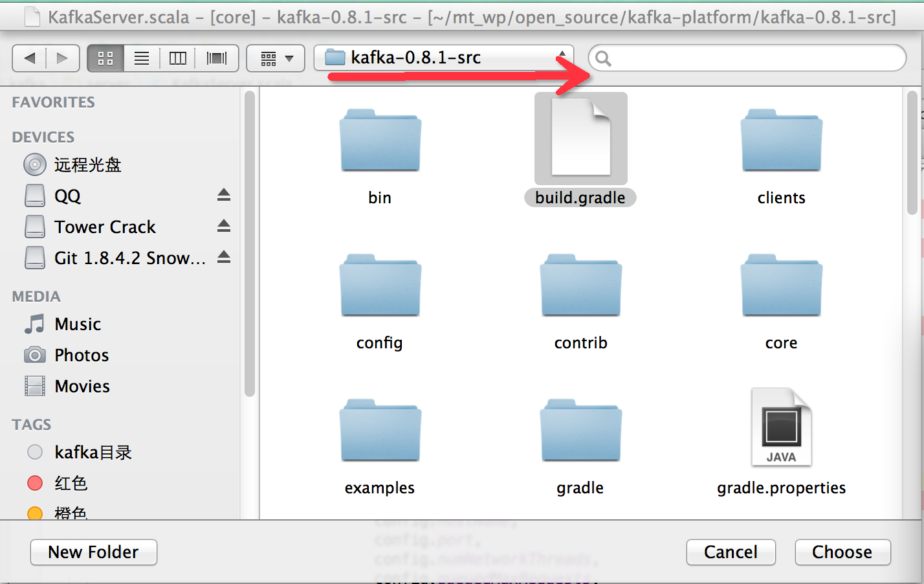
Task: Click the TAGS sidebar heading
Action: [x=32, y=425]
